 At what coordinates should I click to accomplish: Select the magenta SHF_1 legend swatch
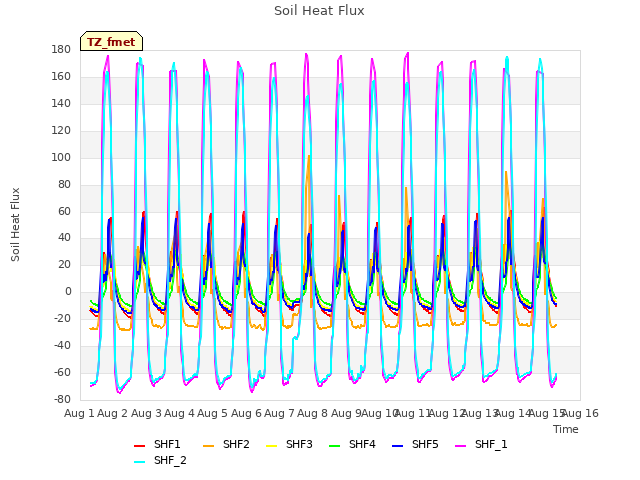(460, 446)
